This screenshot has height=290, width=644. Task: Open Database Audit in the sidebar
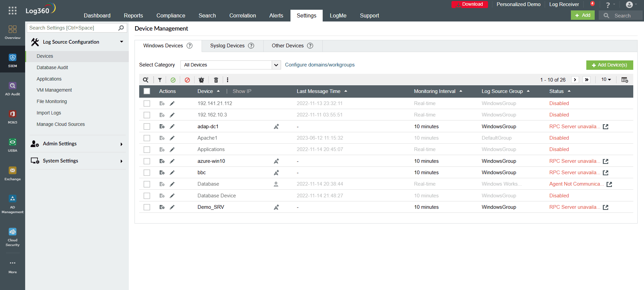pyautogui.click(x=52, y=67)
